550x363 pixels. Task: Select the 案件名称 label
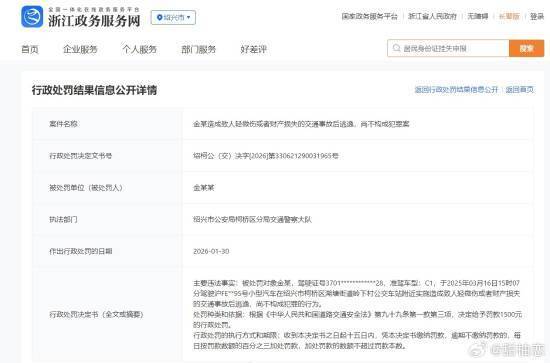[63, 124]
